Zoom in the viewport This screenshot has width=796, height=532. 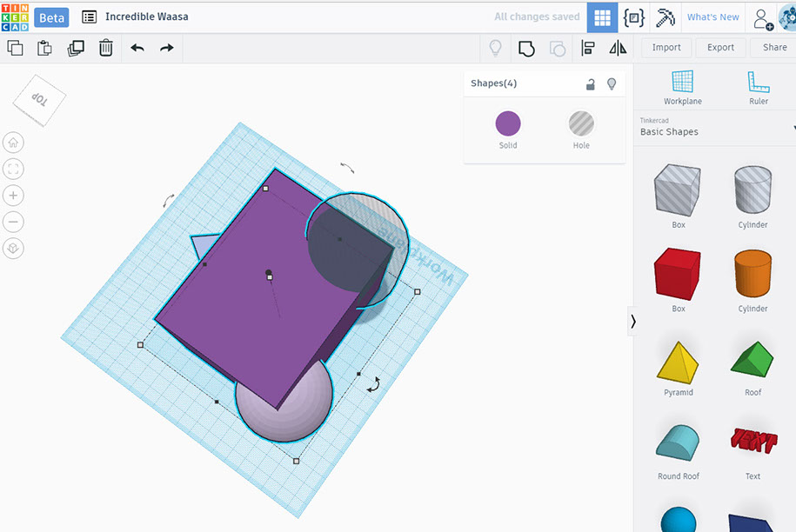[13, 196]
